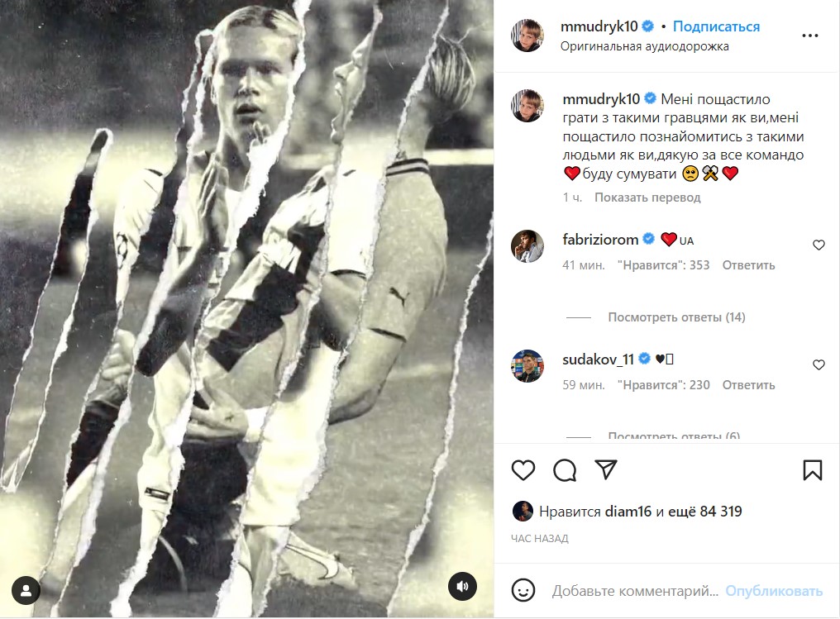840x619 pixels.
Task: Expand the 14 replies to fabriziorom
Action: [676, 317]
